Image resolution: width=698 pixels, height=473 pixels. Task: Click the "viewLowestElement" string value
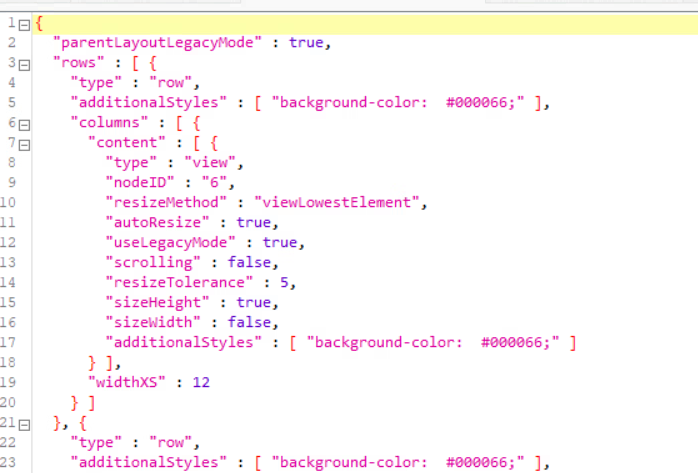point(336,203)
